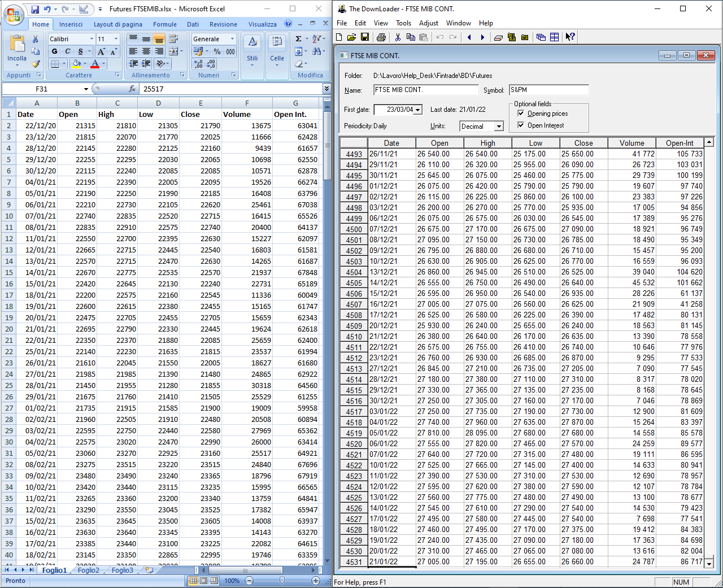The width and height of the screenshot is (723, 588).
Task: Click the Name field containing FTSE MIB CONT.
Action: click(426, 90)
